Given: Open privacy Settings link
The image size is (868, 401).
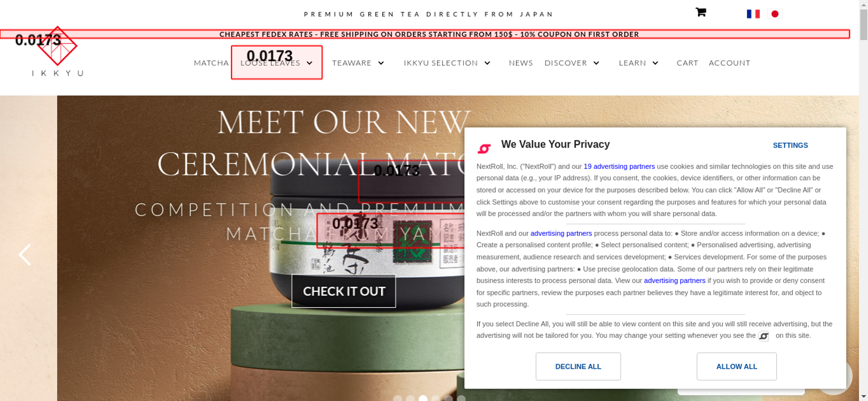Looking at the screenshot, I should point(790,146).
